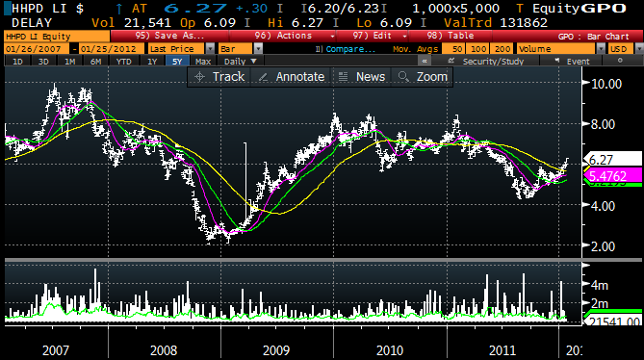Click the 4m volume axis label
Image resolution: width=644 pixels, height=360 pixels.
600,285
